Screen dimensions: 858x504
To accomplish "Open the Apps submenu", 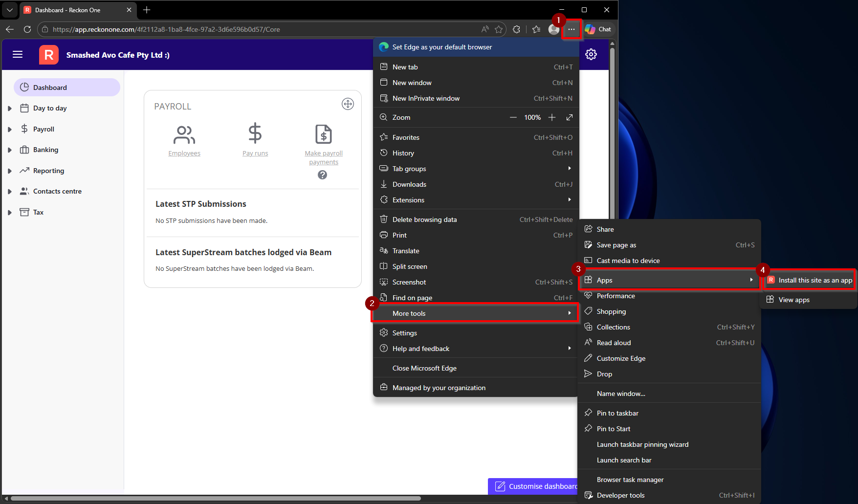I will pyautogui.click(x=669, y=280).
